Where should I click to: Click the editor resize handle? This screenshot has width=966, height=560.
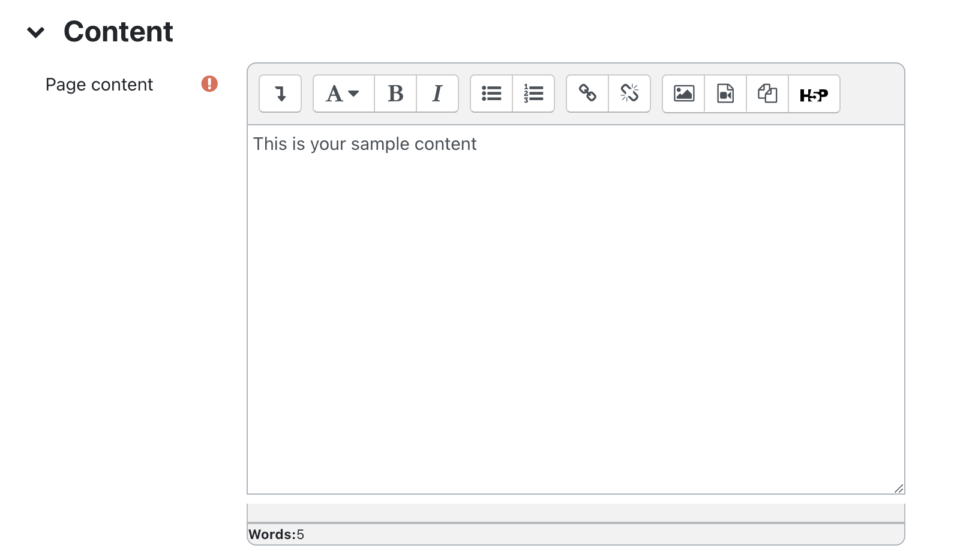pyautogui.click(x=898, y=489)
